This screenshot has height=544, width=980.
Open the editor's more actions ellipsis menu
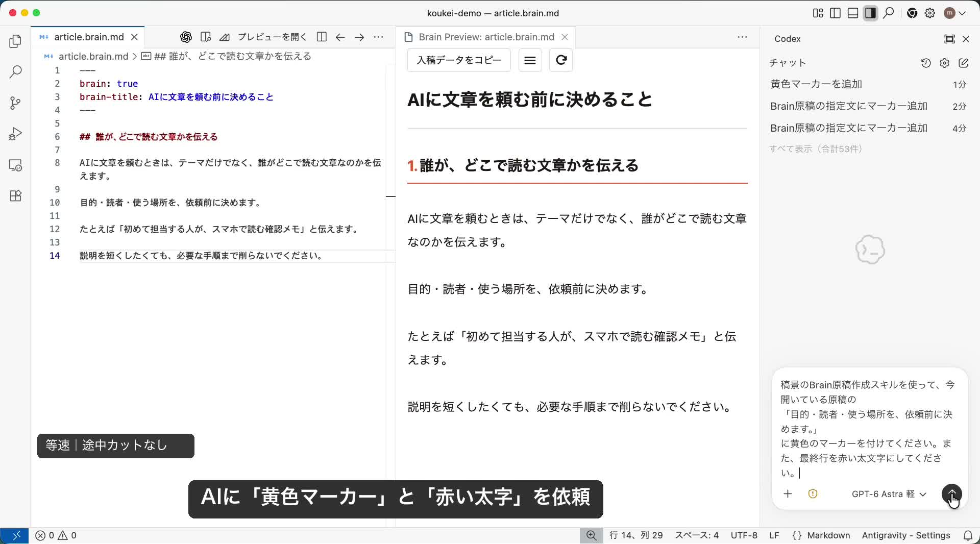coord(378,37)
